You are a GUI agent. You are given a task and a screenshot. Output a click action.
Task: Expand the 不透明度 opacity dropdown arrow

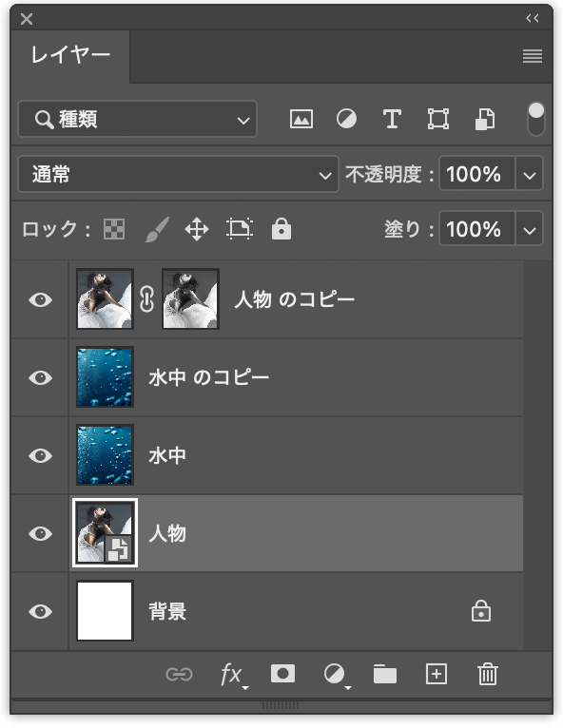tap(529, 174)
